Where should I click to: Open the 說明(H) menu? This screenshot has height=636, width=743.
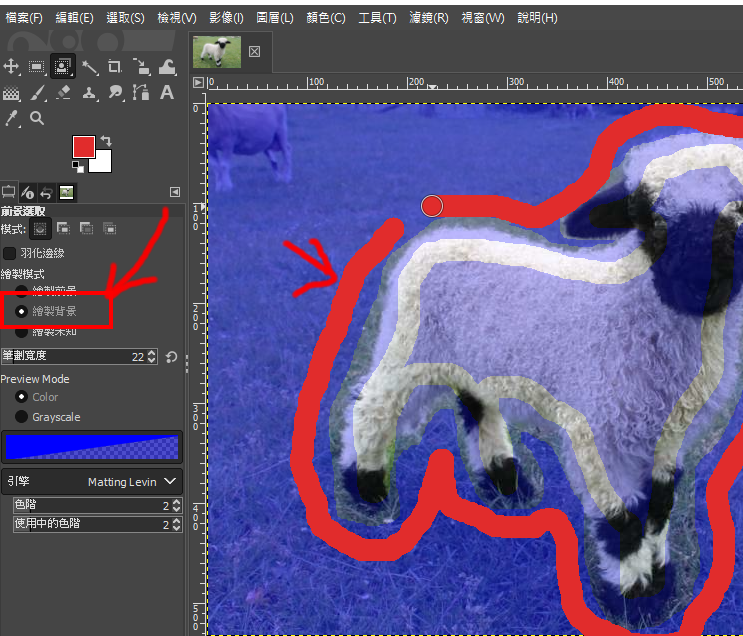pyautogui.click(x=537, y=18)
